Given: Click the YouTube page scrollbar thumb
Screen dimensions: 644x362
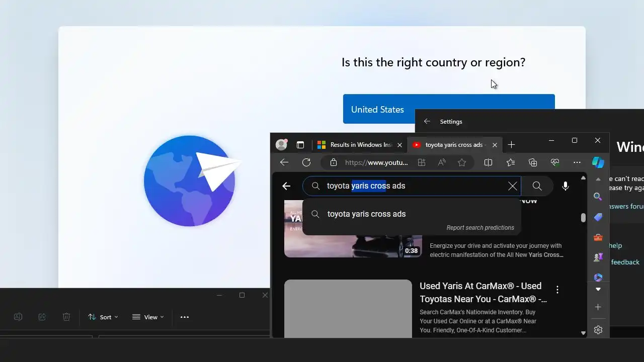Looking at the screenshot, I should [x=583, y=218].
